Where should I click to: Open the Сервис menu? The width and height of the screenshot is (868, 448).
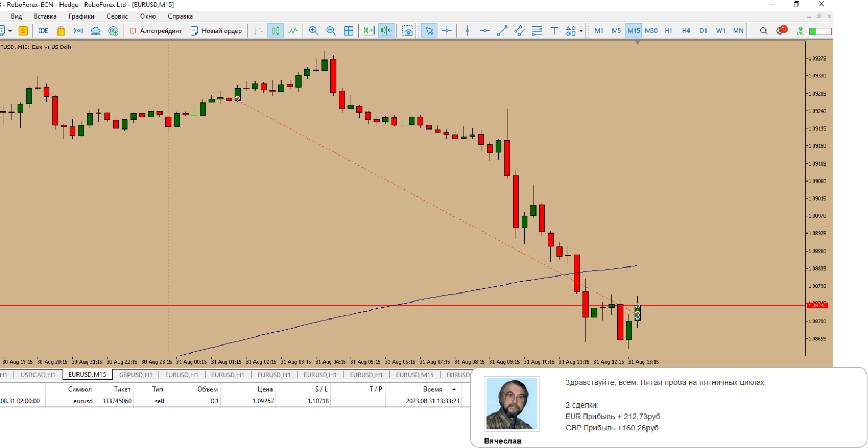pyautogui.click(x=117, y=16)
